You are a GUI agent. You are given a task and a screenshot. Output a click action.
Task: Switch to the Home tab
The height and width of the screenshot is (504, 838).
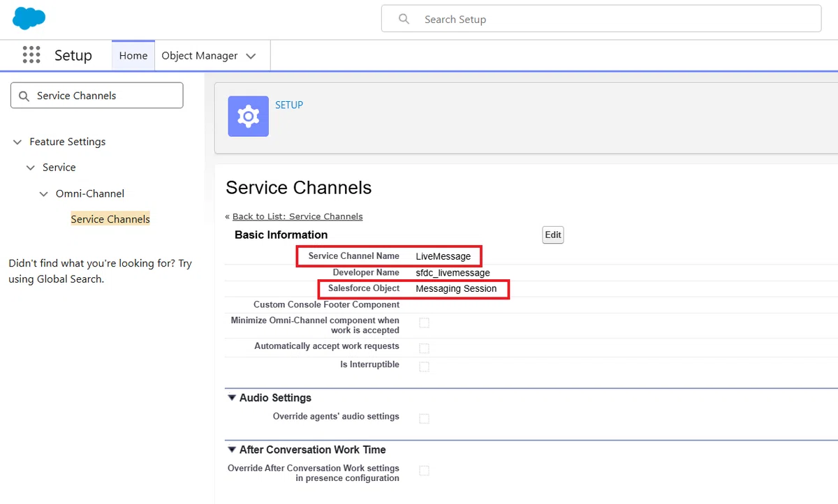(133, 56)
